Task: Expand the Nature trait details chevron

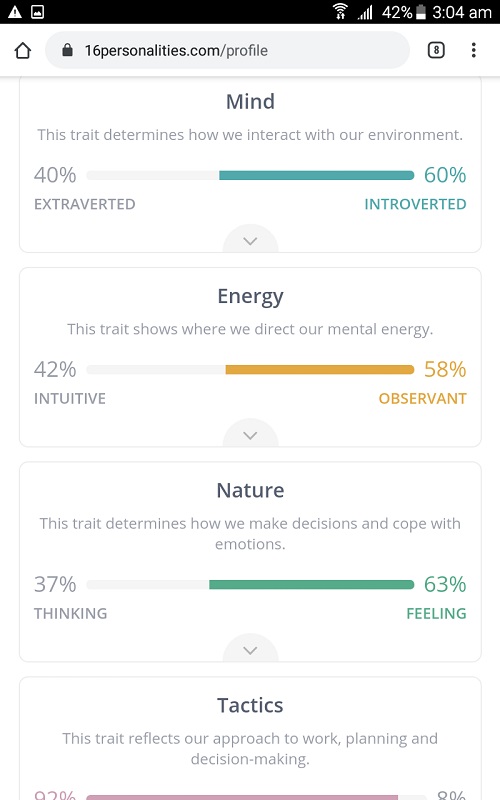Action: point(250,650)
